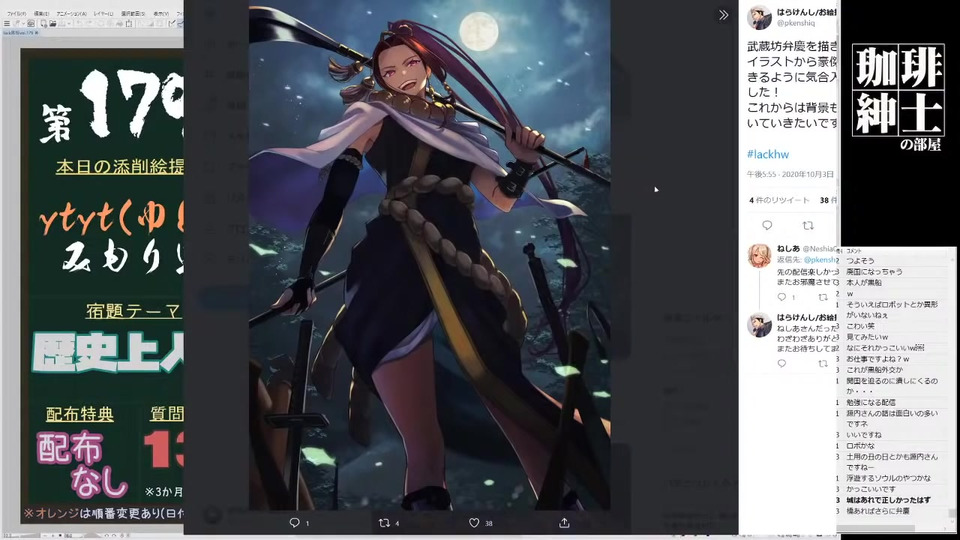Click the share icon below the artwork
This screenshot has height=540, width=960.
pyautogui.click(x=564, y=523)
